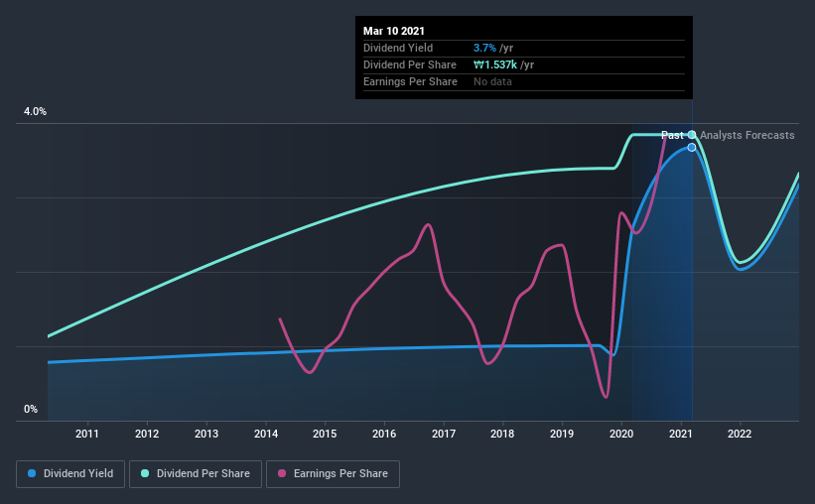Click the teal data point marker at Mar 2021

[x=692, y=135]
